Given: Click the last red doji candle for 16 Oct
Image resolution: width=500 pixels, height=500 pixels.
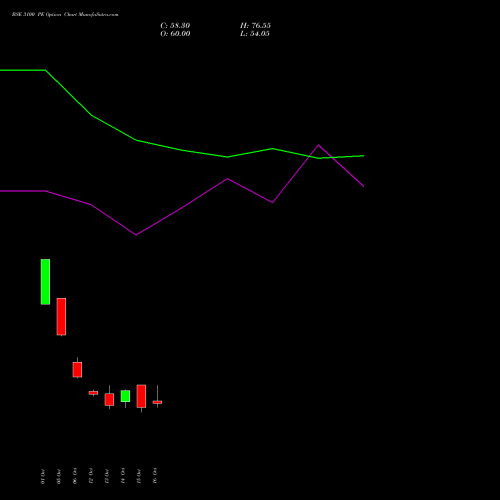Looking at the screenshot, I should point(157,402).
